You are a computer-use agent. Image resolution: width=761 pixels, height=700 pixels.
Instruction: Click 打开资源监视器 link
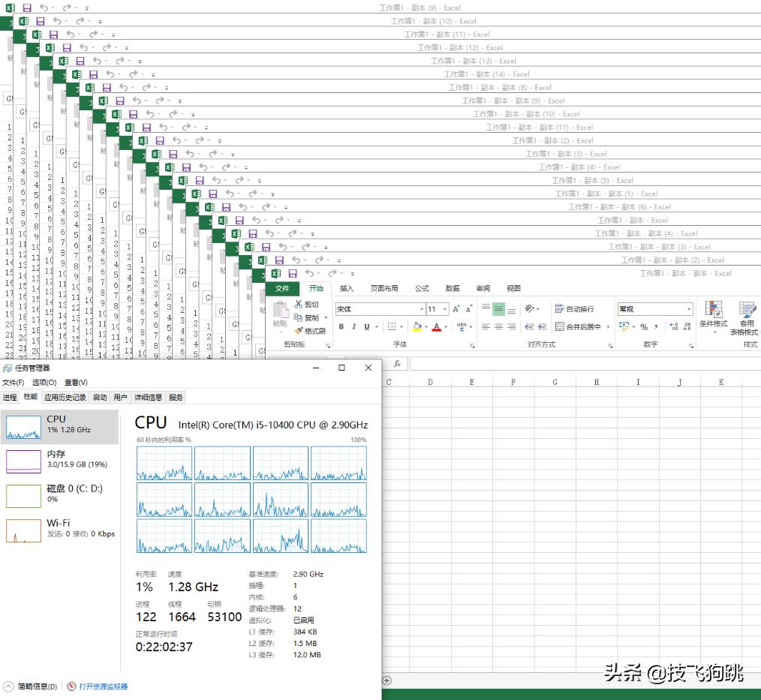103,686
